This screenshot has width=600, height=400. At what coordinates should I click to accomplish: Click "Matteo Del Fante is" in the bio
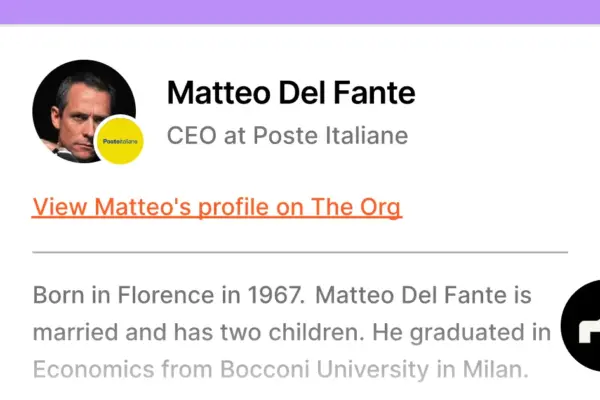pyautogui.click(x=421, y=296)
